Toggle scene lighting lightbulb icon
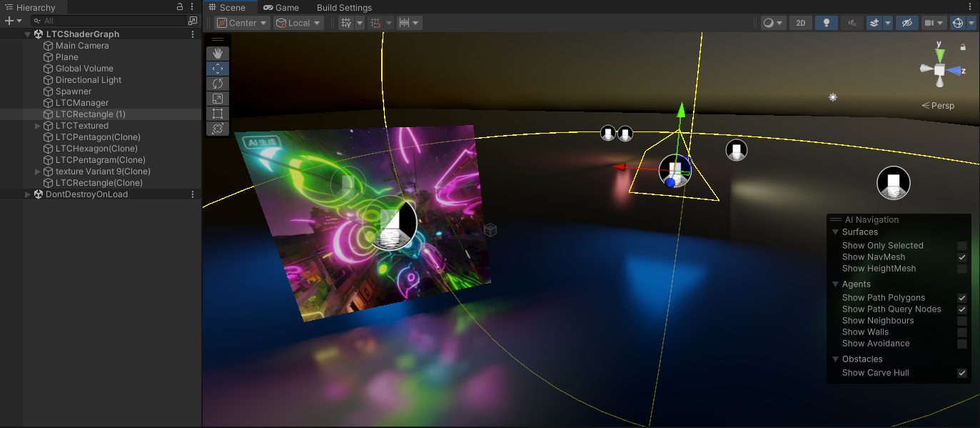The image size is (980, 428). [x=826, y=23]
